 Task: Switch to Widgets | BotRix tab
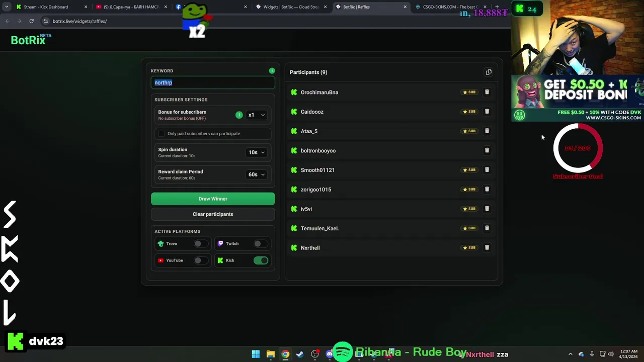pos(292,7)
